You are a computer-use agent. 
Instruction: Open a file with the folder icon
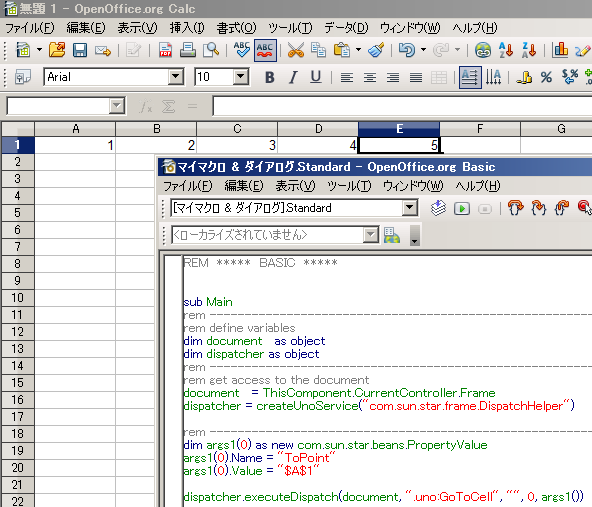[x=57, y=50]
